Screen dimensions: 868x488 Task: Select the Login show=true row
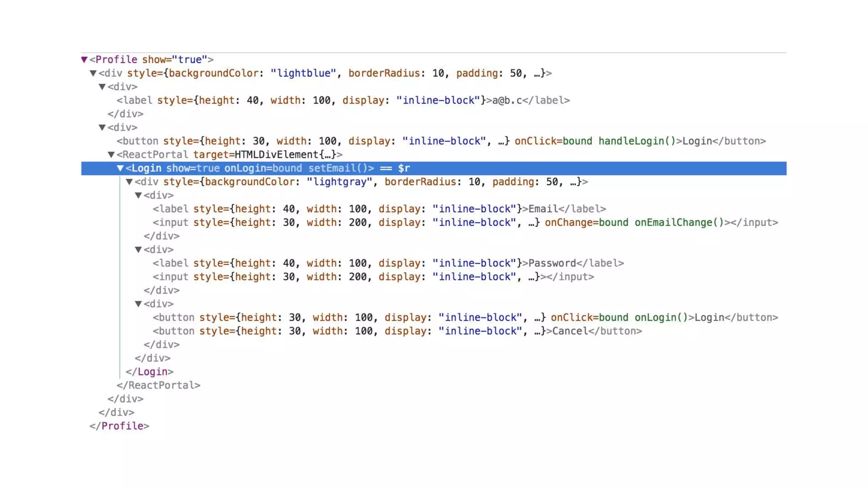(x=434, y=168)
